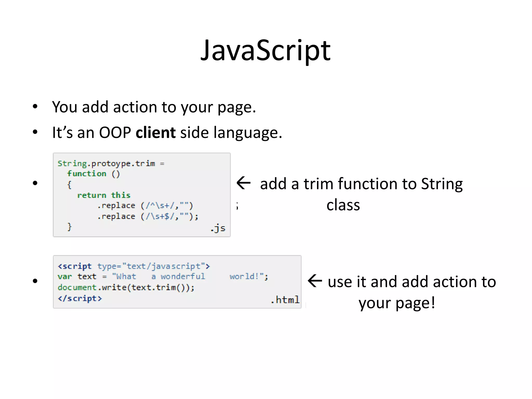Viewport: 532px width, 399px height.
Task: Click the closing '</script>' tag line
Action: tap(80, 298)
